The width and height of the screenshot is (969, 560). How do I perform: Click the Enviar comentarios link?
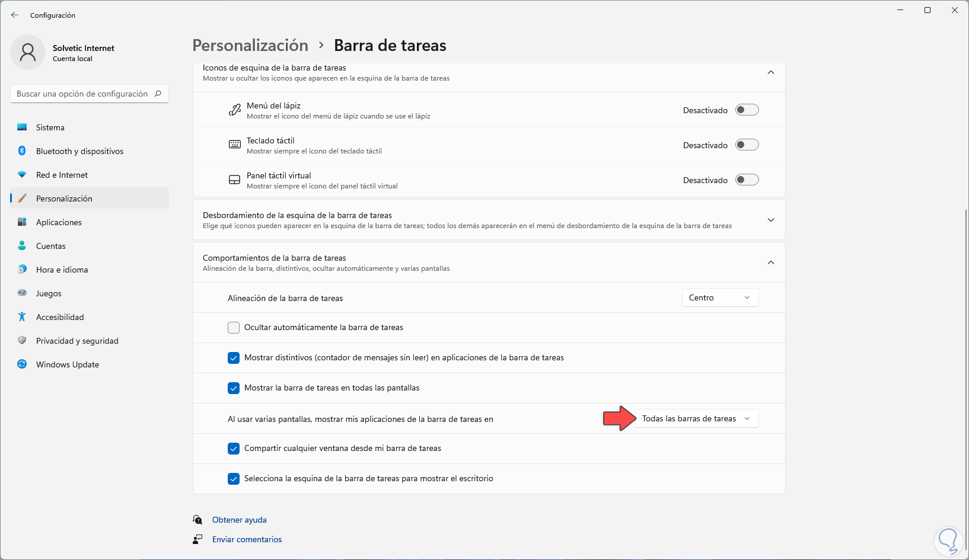coord(247,539)
